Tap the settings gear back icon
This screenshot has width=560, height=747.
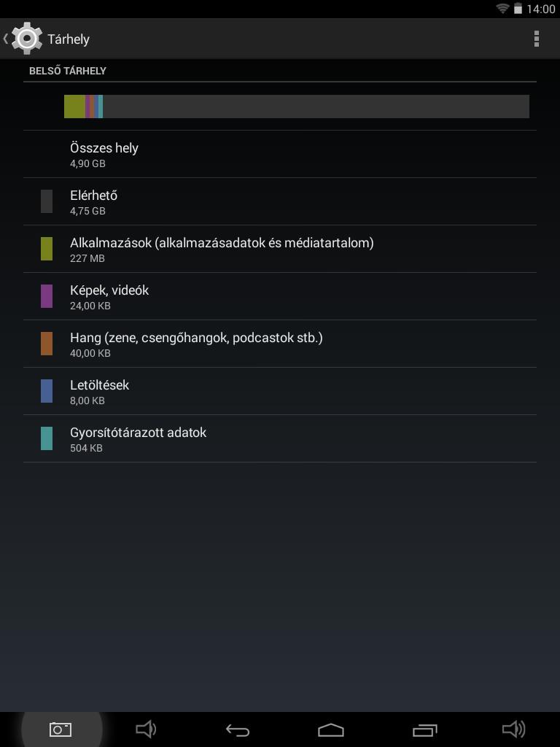click(x=24, y=39)
